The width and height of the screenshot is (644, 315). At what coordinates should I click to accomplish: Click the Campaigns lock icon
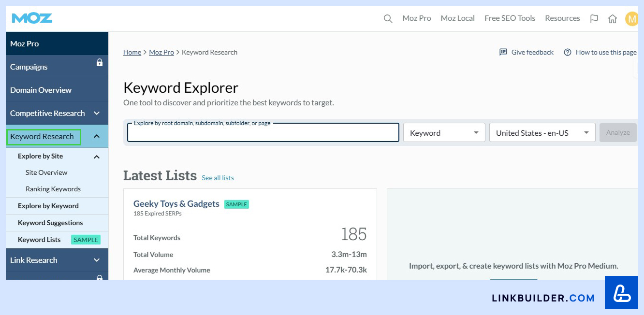tap(100, 62)
